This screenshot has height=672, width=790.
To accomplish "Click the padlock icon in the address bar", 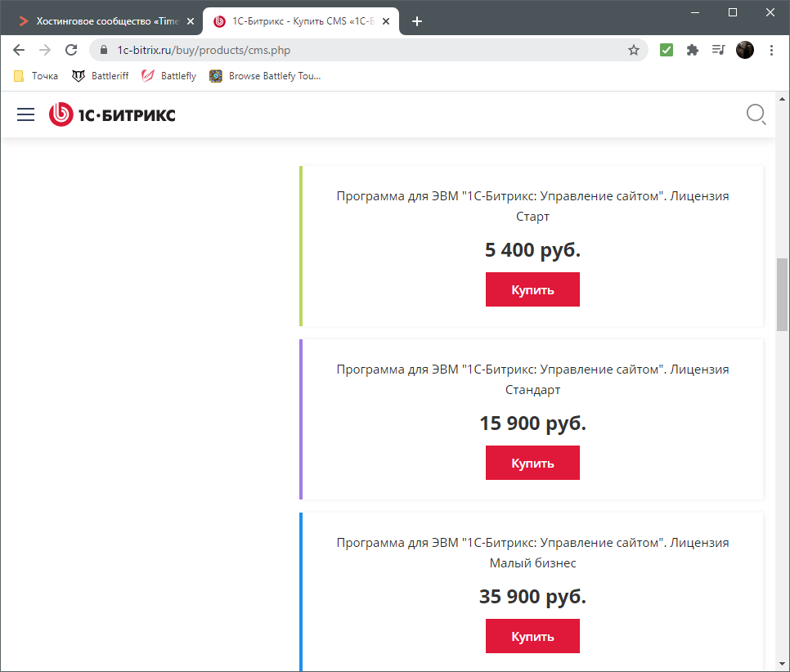I will [103, 50].
